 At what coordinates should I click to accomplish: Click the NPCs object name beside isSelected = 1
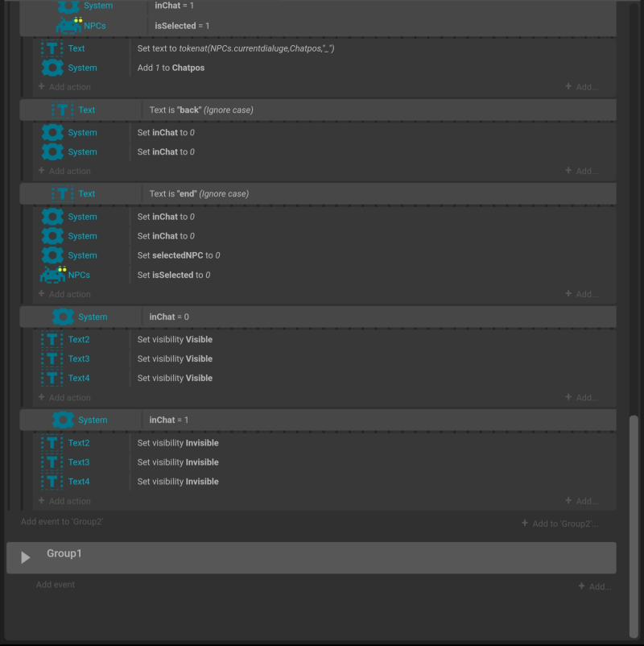point(95,26)
